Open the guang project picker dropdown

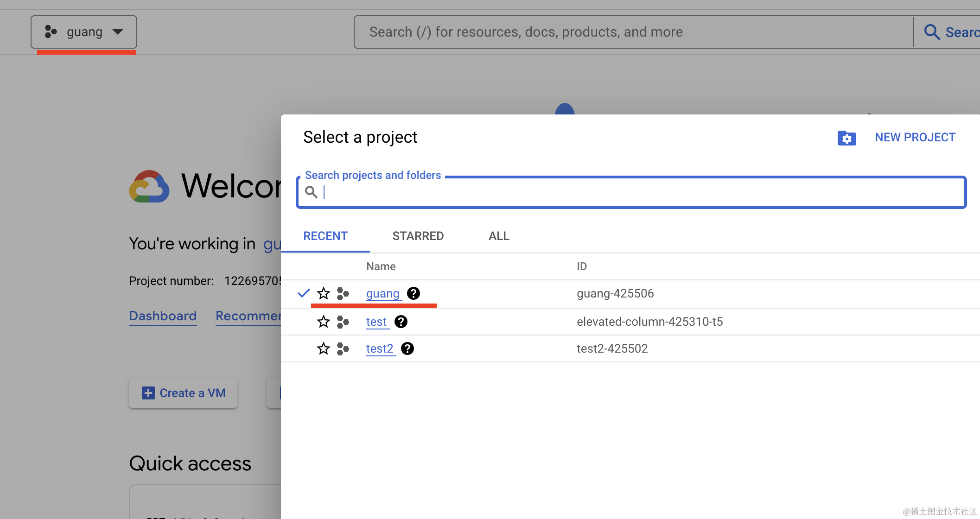click(x=84, y=32)
